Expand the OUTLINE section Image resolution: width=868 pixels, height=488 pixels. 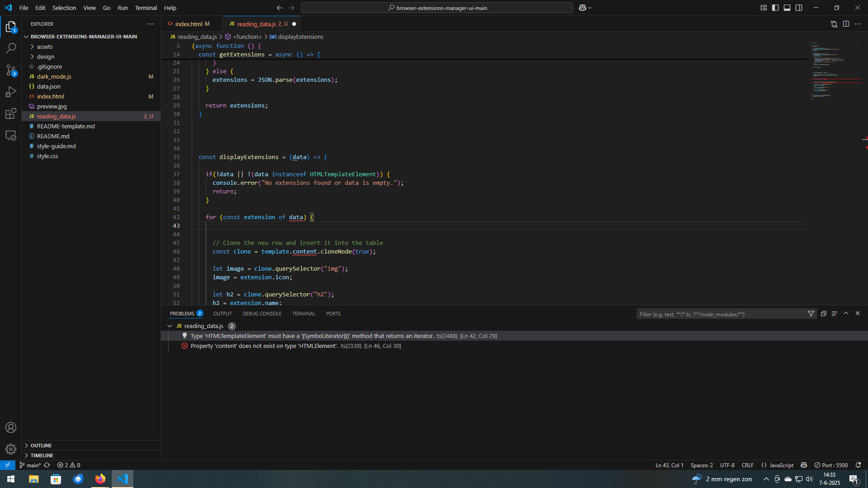41,446
